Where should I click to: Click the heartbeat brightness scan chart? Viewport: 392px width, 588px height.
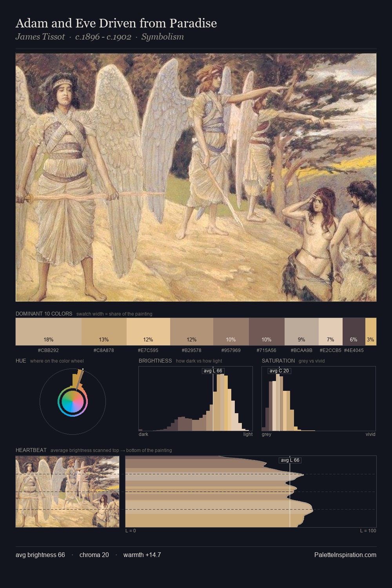(251, 492)
